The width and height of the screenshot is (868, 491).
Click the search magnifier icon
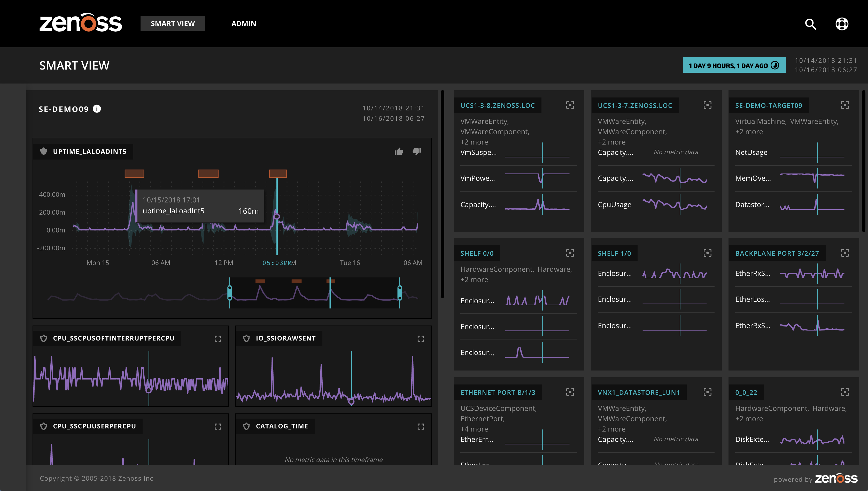tap(810, 24)
